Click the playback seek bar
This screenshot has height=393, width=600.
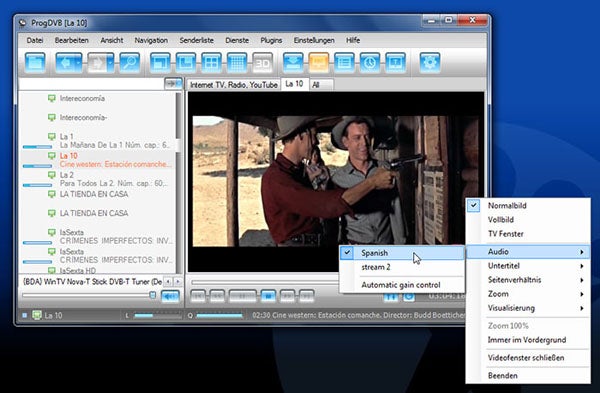coord(265,282)
